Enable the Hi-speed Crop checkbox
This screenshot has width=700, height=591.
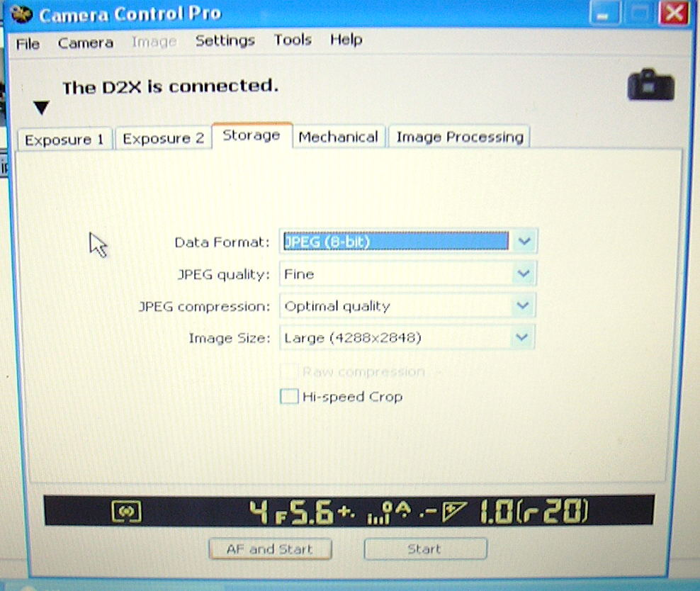[289, 396]
